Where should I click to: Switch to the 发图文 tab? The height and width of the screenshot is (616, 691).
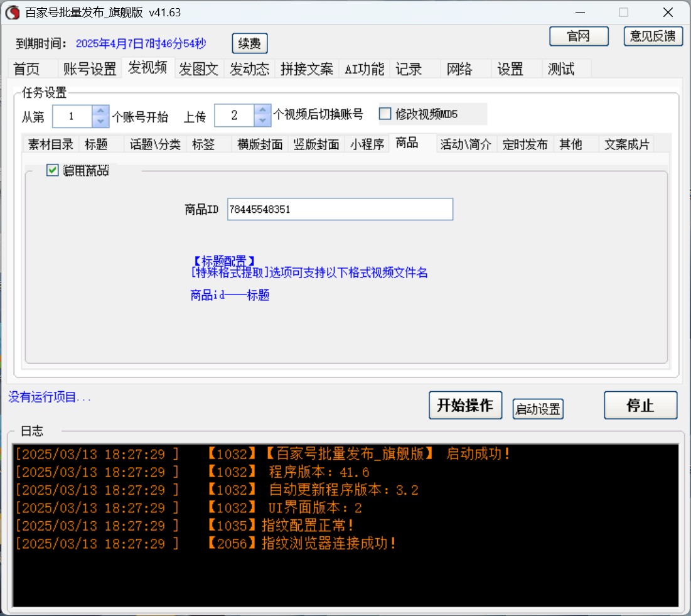pos(199,69)
